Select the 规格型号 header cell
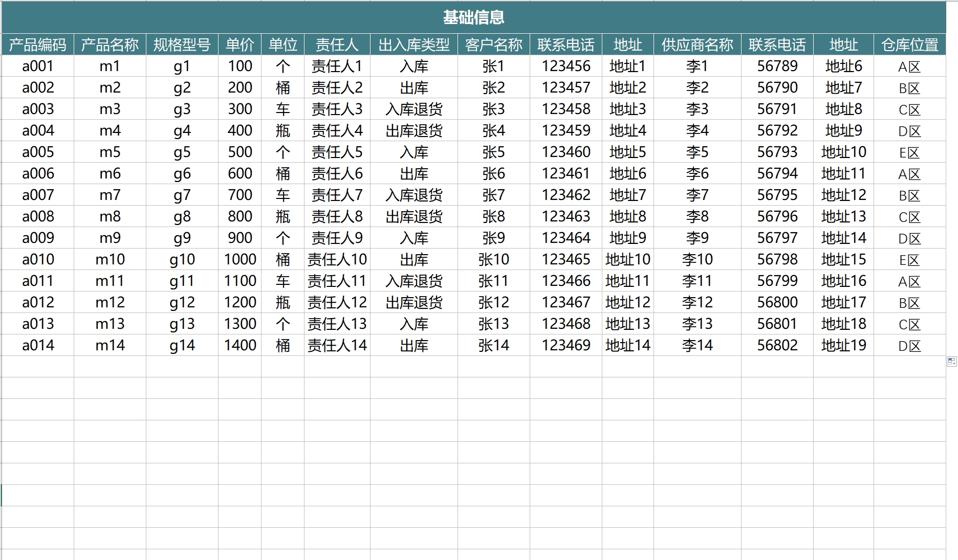The width and height of the screenshot is (958, 560). pyautogui.click(x=182, y=45)
